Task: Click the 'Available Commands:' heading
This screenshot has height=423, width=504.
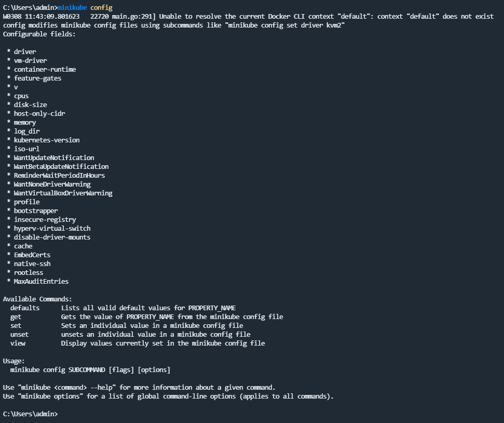Action: [37, 299]
